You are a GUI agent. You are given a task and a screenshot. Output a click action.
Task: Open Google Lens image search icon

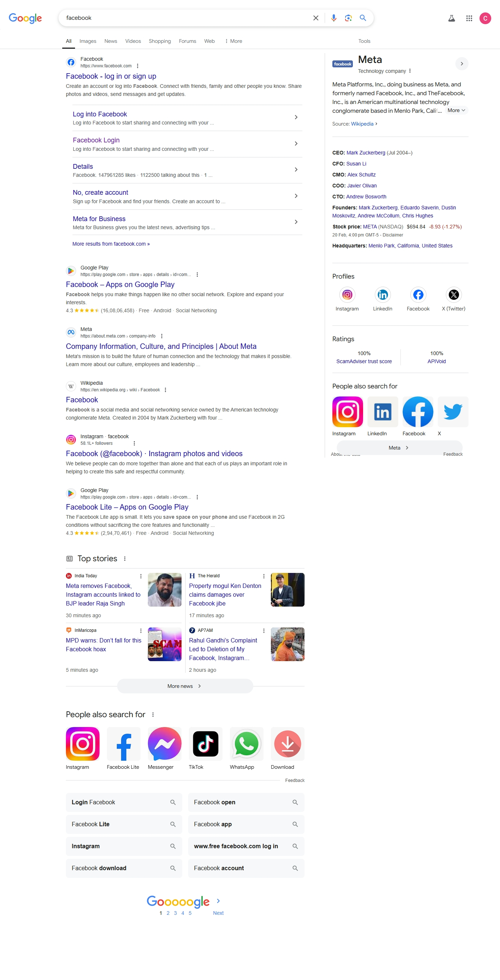(348, 18)
